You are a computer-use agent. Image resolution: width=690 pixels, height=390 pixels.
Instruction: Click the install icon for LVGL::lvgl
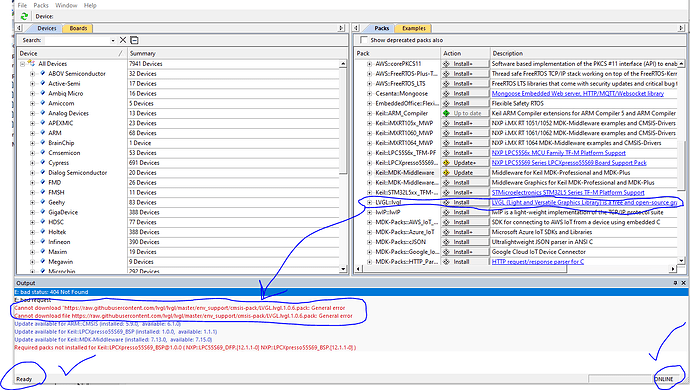point(446,202)
